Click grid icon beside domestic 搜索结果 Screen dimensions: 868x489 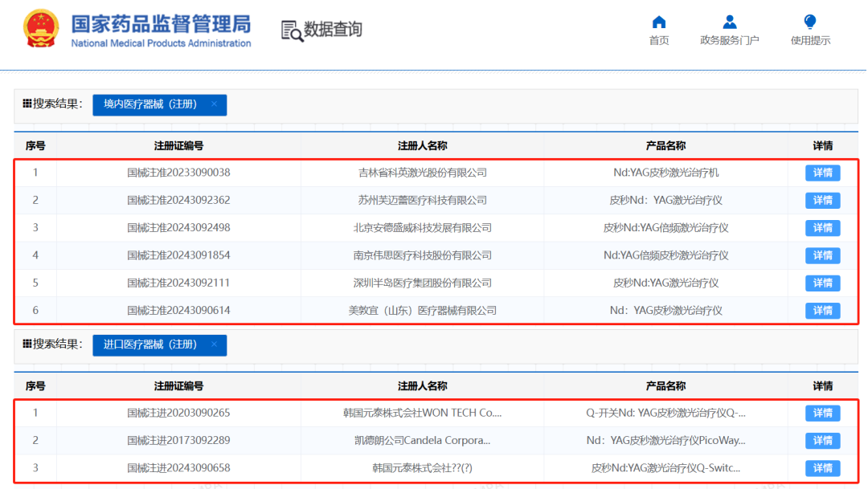click(27, 104)
